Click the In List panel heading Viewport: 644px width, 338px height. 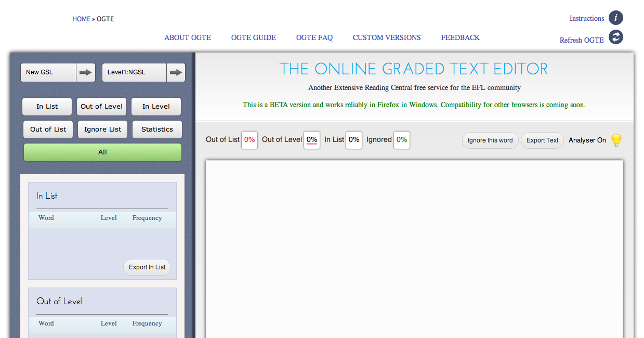(x=47, y=196)
